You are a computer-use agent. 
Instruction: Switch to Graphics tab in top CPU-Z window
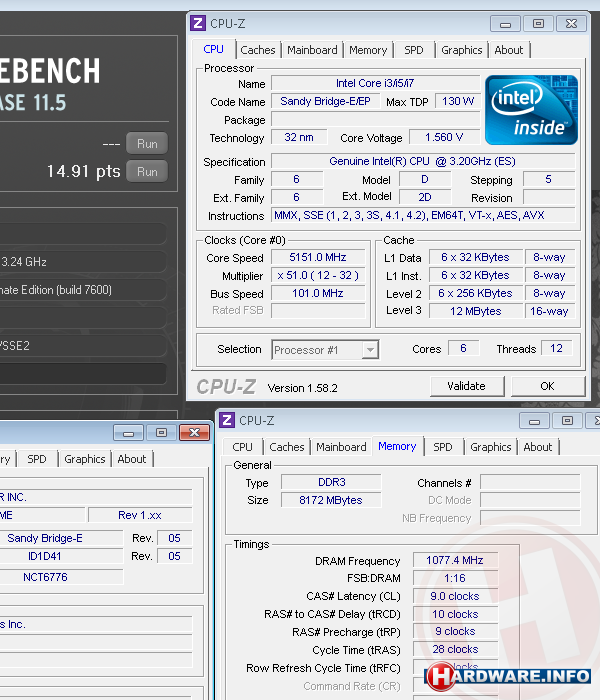pos(462,50)
